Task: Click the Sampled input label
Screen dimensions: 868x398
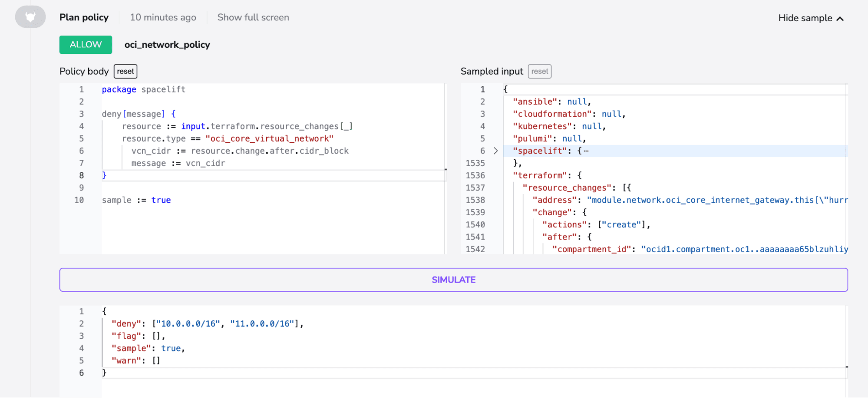Action: (492, 71)
